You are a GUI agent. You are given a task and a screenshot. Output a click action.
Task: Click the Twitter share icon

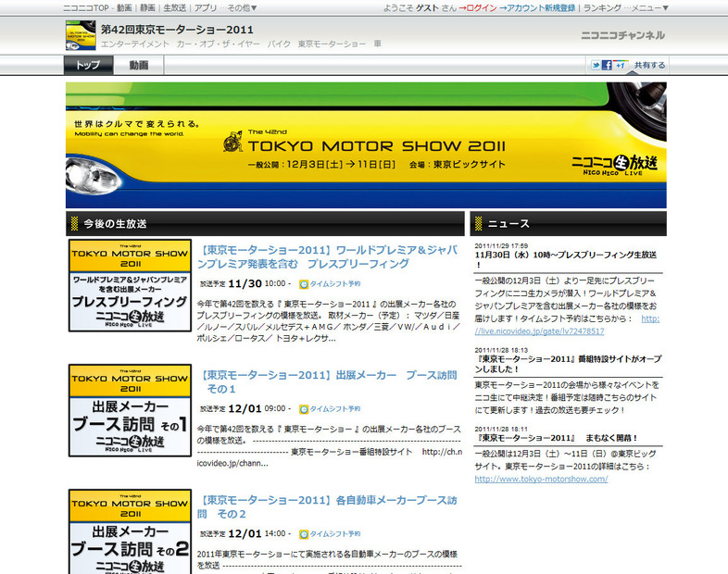pos(596,66)
